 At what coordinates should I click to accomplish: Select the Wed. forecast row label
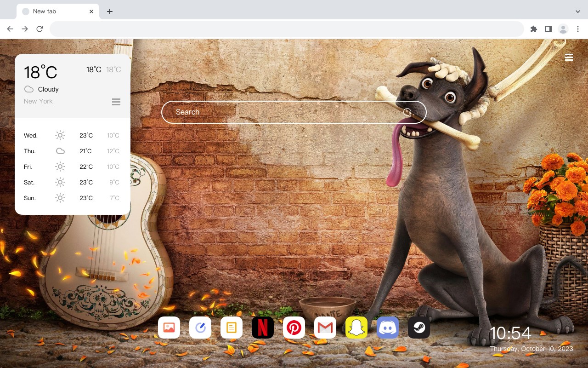[31, 135]
